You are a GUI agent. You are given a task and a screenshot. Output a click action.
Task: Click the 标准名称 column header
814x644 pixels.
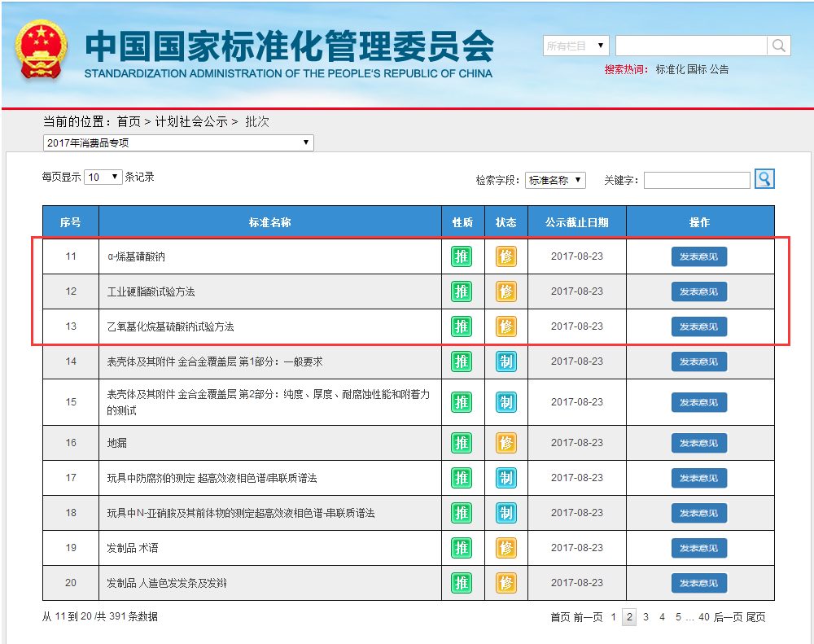pos(269,222)
